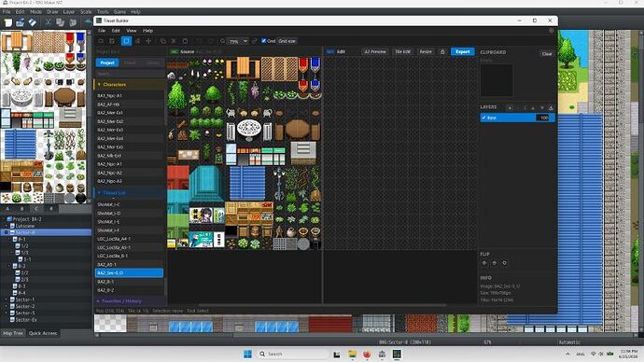Image resolution: width=644 pixels, height=362 pixels.
Task: Click the blue Export button
Action: click(x=462, y=51)
